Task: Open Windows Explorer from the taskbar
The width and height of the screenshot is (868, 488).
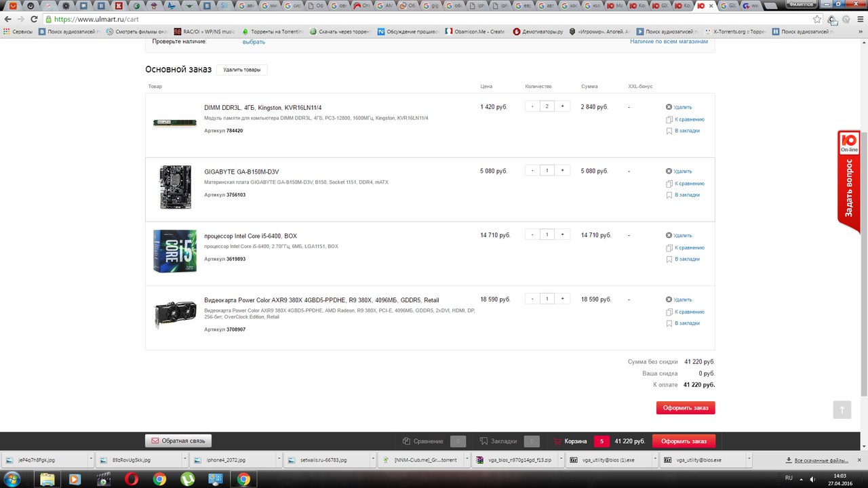Action: coord(47,479)
